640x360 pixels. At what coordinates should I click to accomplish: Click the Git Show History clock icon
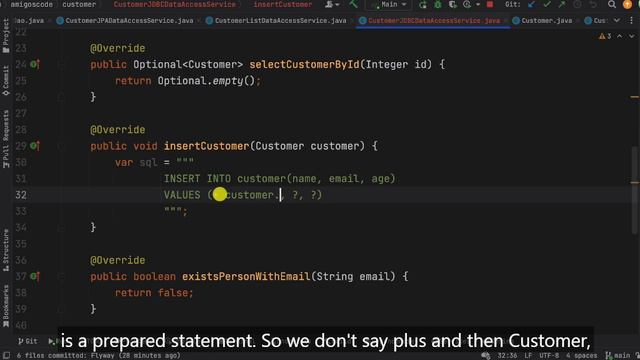(x=577, y=4)
